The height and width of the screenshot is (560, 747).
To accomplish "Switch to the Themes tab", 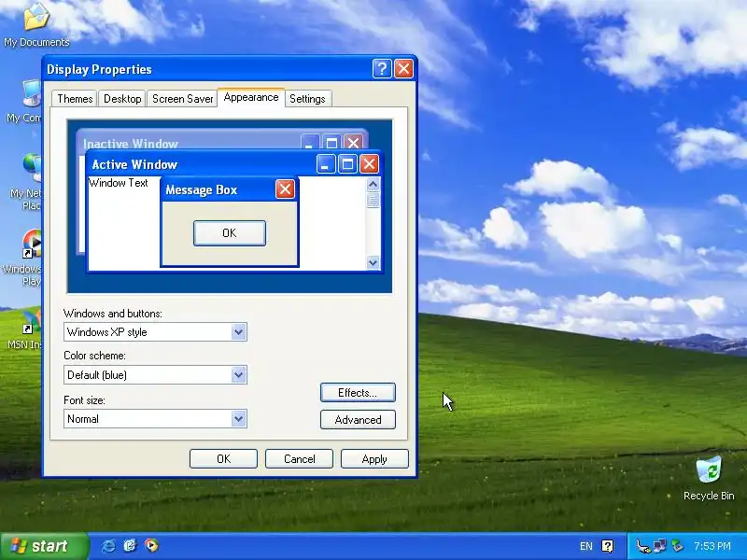I will pyautogui.click(x=75, y=99).
